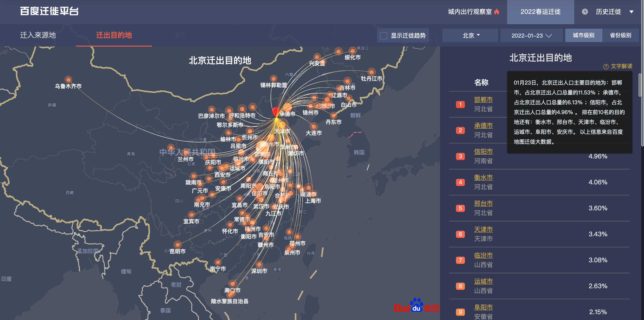Open the 北京 city dropdown
The width and height of the screenshot is (644, 320).
point(470,35)
